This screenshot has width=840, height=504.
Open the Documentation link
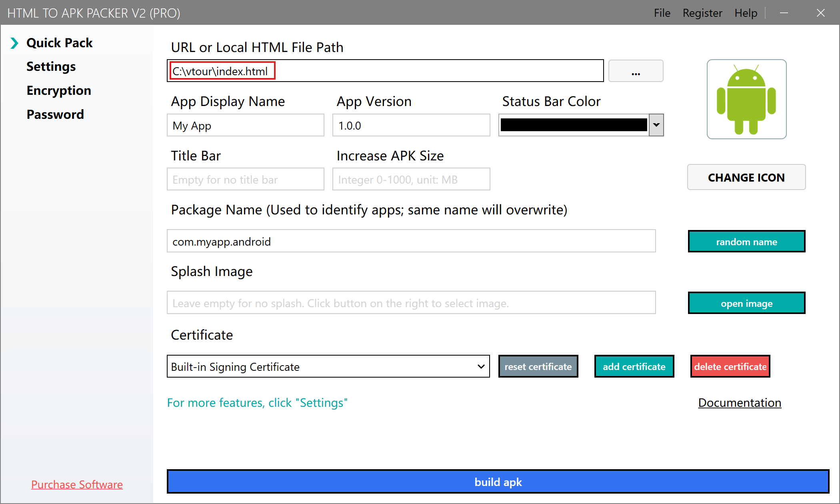739,403
